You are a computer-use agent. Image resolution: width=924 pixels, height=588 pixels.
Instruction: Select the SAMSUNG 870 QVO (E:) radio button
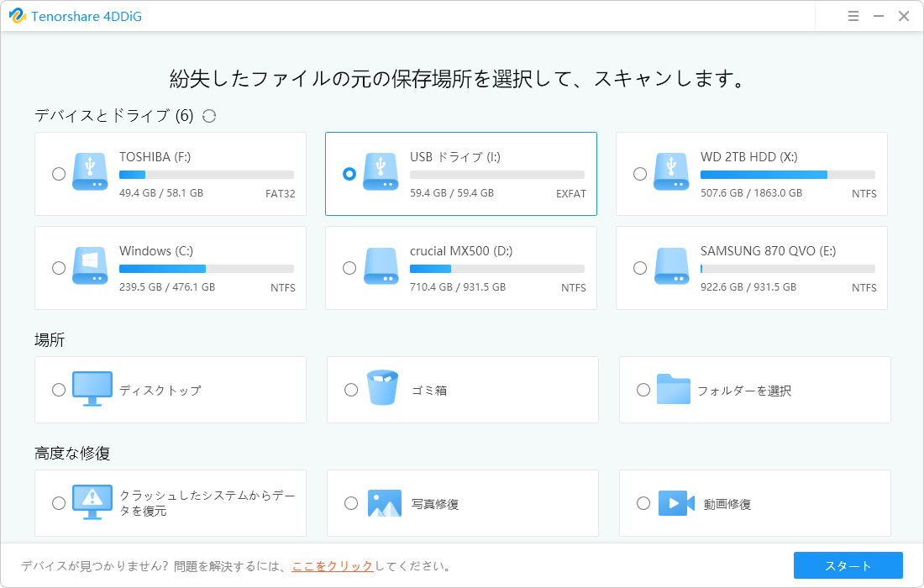pyautogui.click(x=639, y=268)
